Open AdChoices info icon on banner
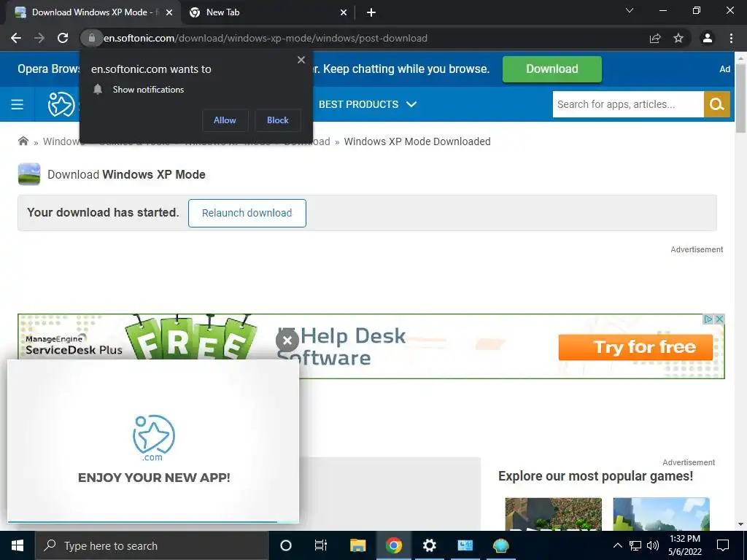Screen dimensions: 747x560 pyautogui.click(x=709, y=319)
